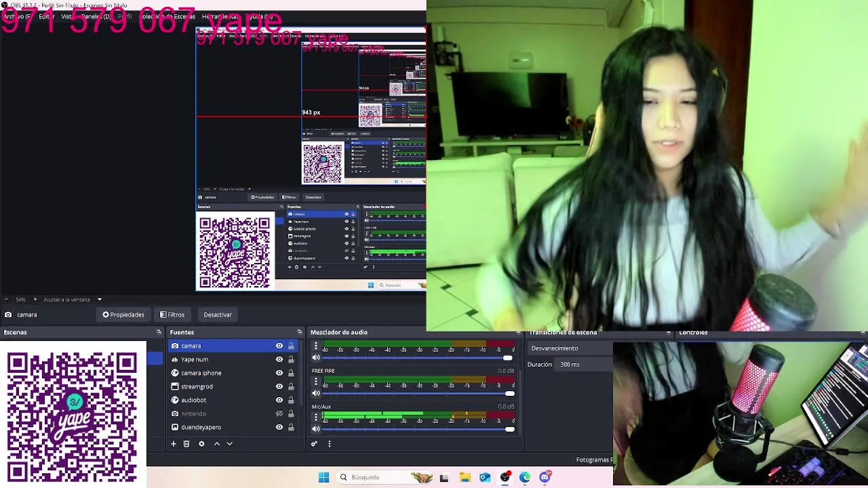Toggle lock on the camara source
The image size is (868, 488).
click(291, 346)
